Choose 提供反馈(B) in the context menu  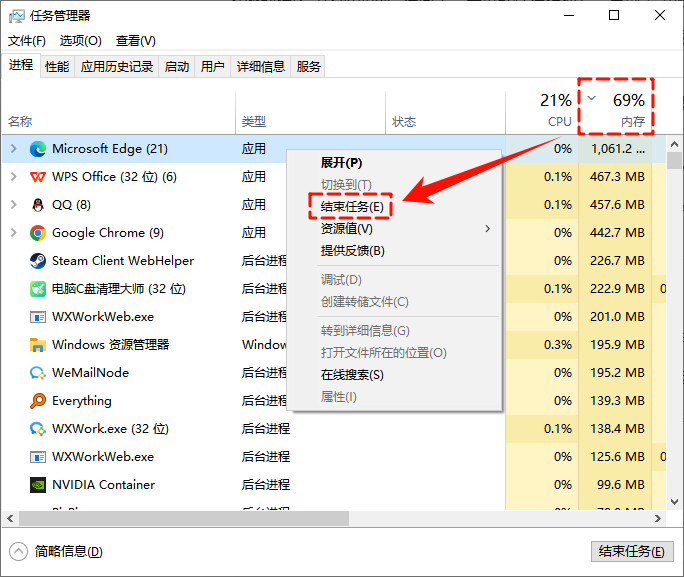pos(353,251)
